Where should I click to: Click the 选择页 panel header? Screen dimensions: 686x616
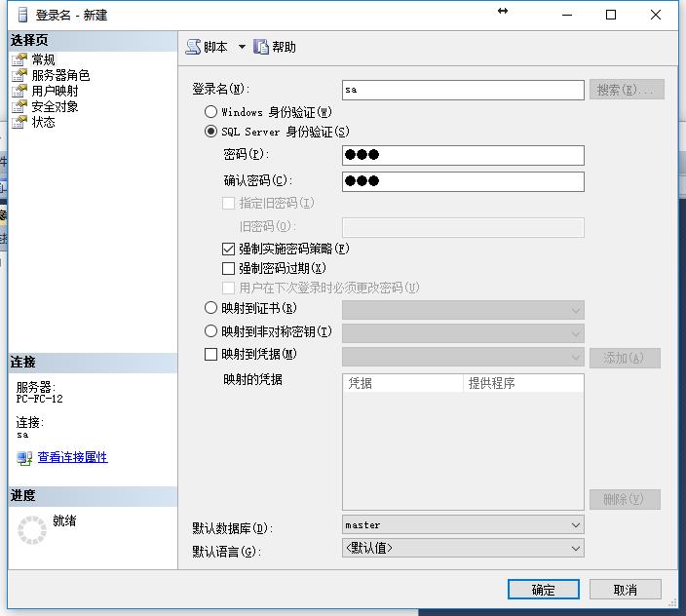click(x=93, y=40)
